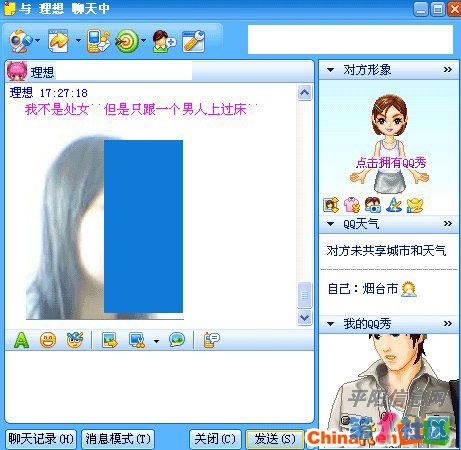Minimize the chat window
This screenshot has height=450, width=461.
[x=421, y=9]
